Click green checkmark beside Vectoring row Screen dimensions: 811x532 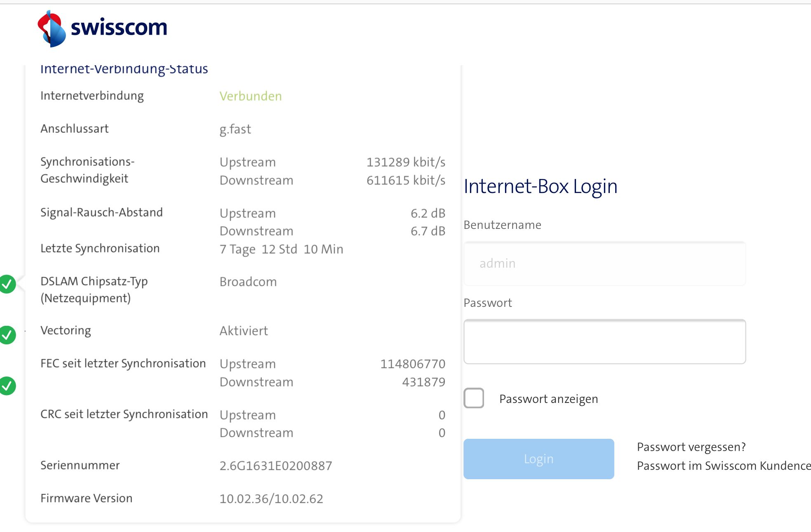click(7, 335)
